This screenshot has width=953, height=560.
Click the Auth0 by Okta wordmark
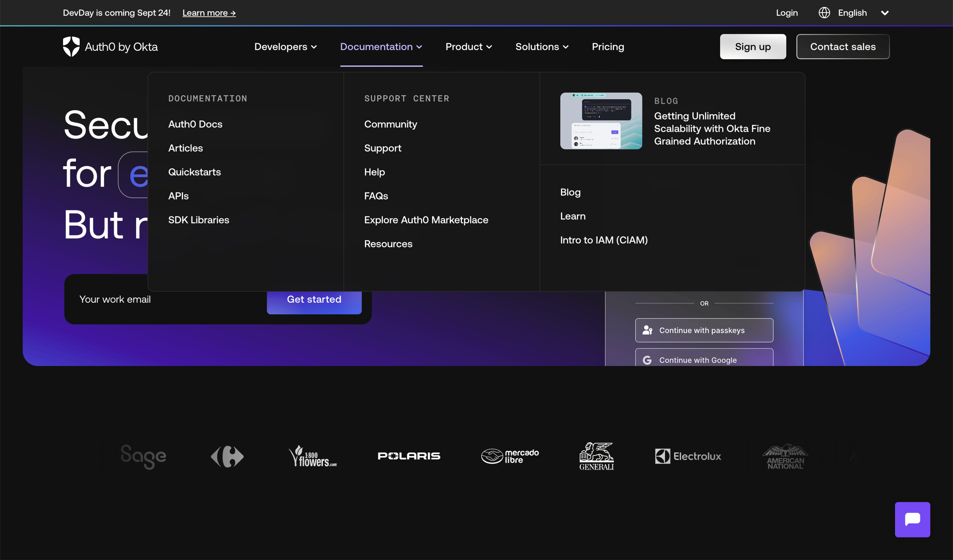tap(121, 47)
